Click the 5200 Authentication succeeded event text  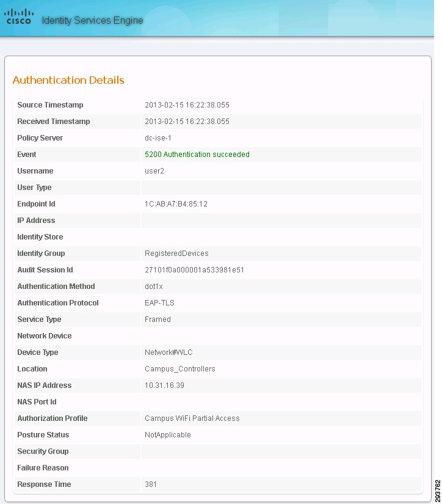[x=197, y=155]
